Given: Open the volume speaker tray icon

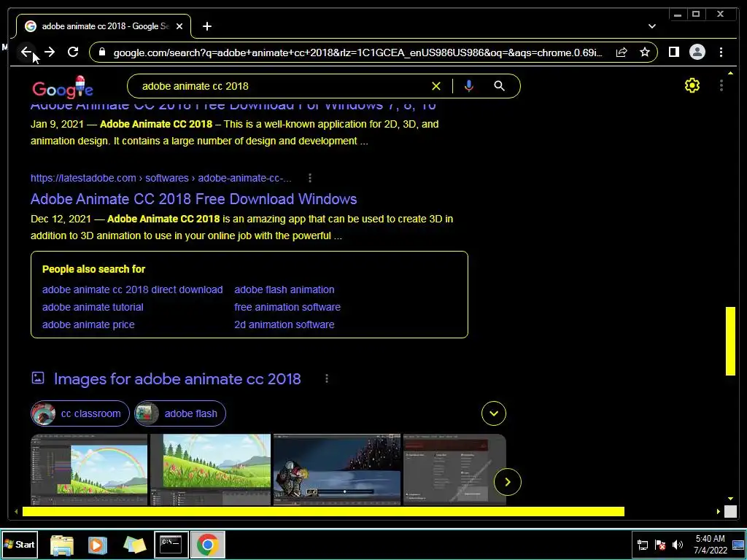Looking at the screenshot, I should click(677, 545).
